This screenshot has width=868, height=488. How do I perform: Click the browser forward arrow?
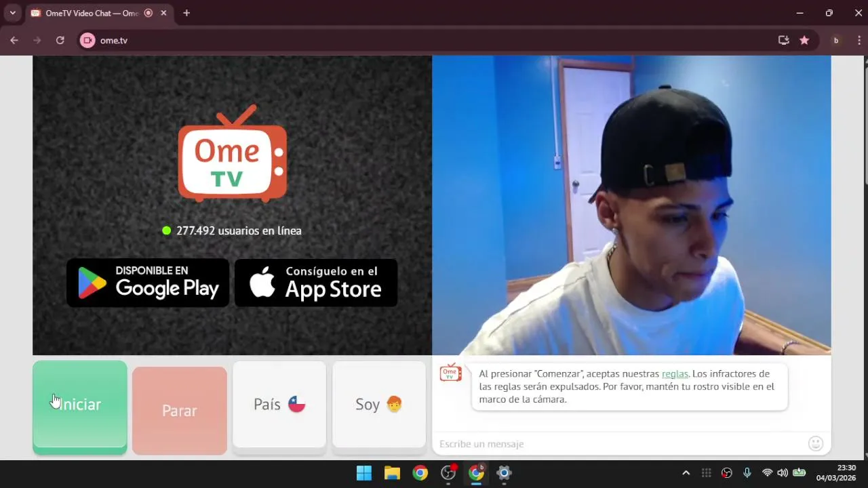[x=37, y=41]
